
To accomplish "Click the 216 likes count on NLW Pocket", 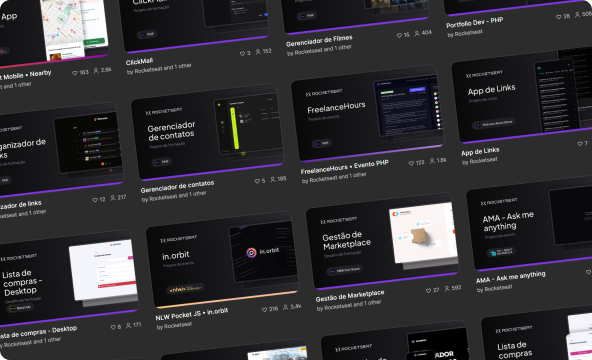I will tap(273, 309).
